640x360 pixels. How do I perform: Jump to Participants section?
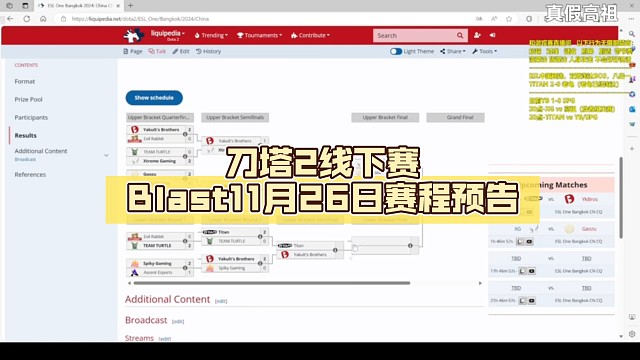(31, 118)
